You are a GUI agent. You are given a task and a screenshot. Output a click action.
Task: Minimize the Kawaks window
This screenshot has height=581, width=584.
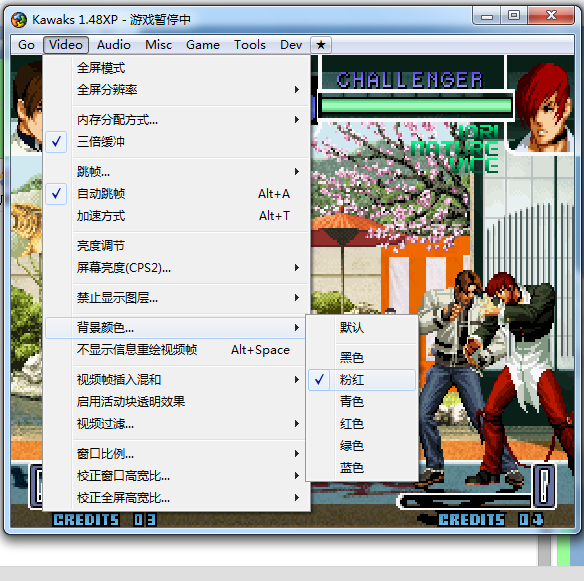(x=486, y=16)
